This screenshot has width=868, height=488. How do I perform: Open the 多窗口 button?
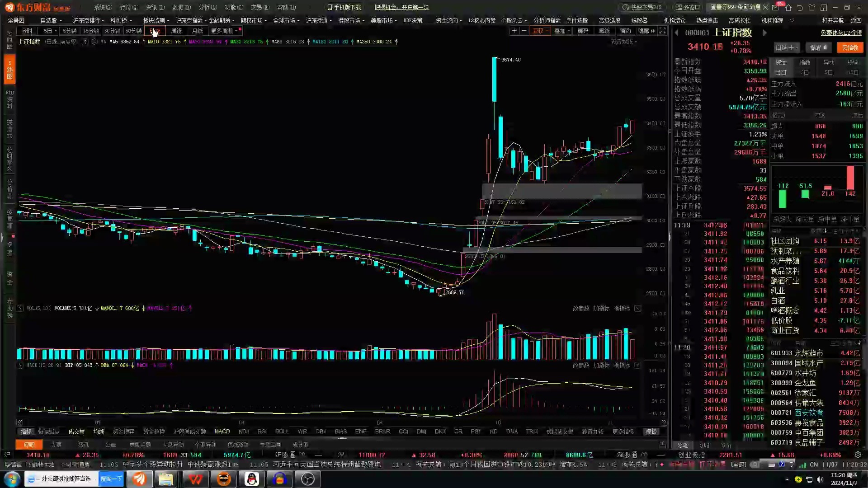[x=687, y=7]
